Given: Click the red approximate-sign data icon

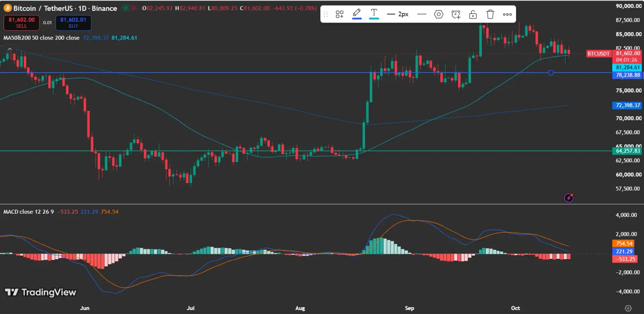Looking at the screenshot, I should [x=134, y=8].
